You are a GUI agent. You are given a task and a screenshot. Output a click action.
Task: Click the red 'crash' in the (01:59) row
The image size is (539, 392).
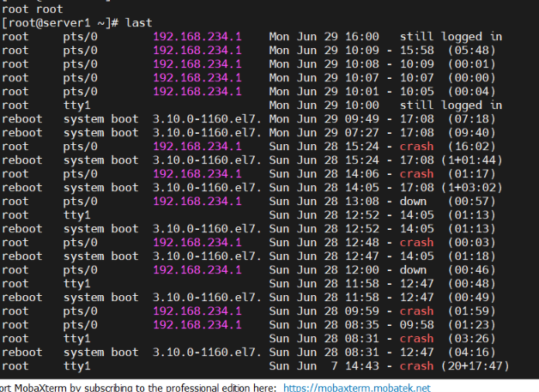416,311
